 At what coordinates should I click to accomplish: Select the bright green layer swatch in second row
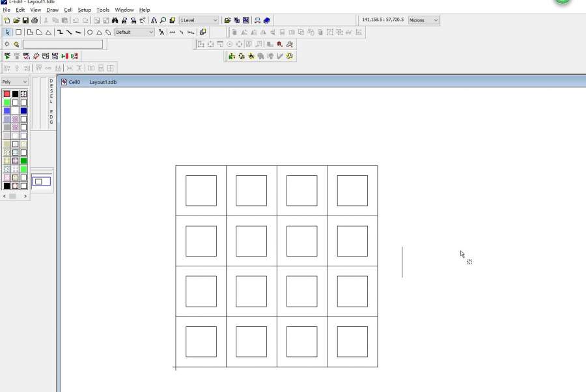[7, 102]
